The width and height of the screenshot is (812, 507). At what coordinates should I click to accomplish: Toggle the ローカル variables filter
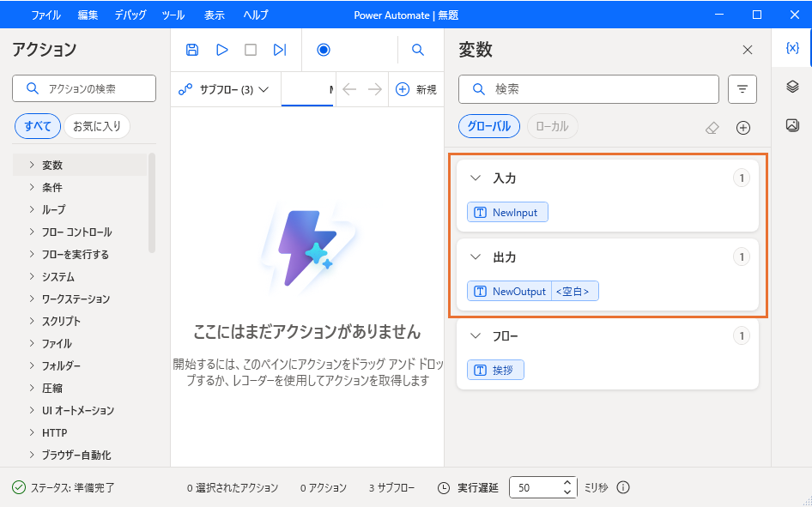(552, 127)
